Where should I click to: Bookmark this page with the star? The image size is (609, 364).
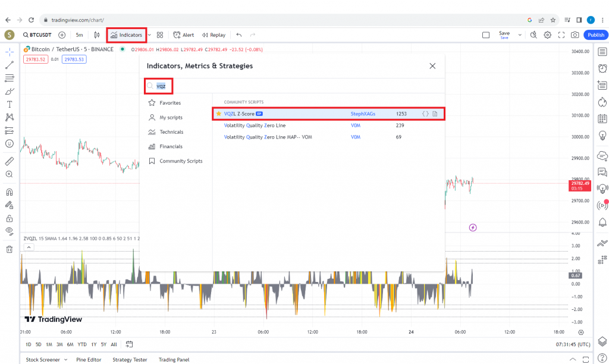coord(553,20)
